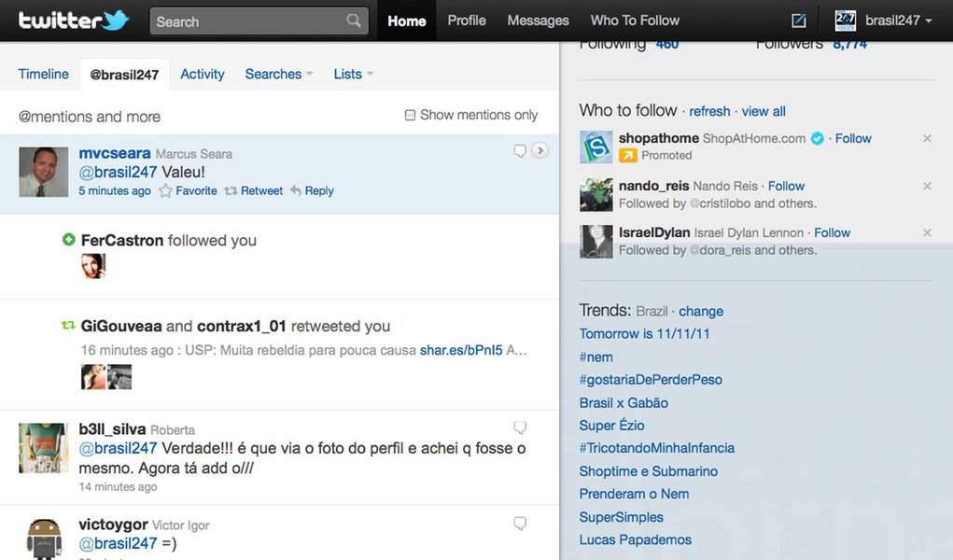Open the victoygor android avatar
The width and height of the screenshot is (953, 560).
coord(44,539)
